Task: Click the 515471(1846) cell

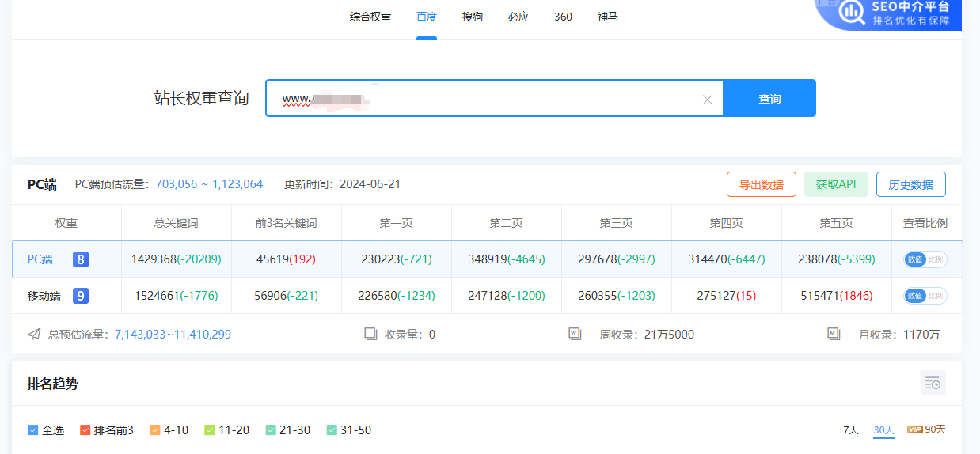Action: tap(836, 296)
